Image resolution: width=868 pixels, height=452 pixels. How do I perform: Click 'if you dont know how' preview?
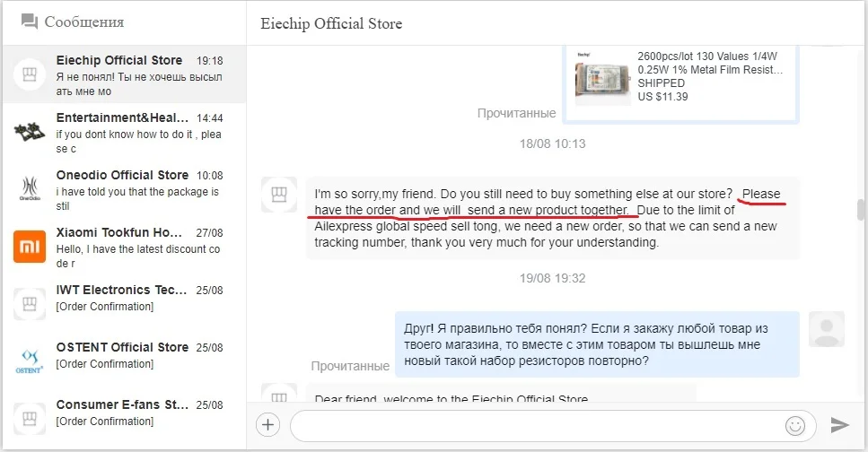pos(138,142)
